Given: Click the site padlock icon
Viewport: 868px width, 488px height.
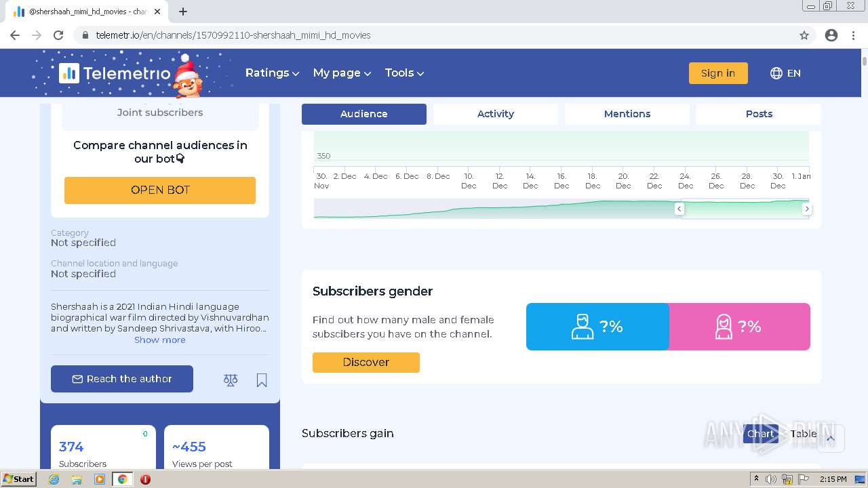Looking at the screenshot, I should pyautogui.click(x=85, y=35).
